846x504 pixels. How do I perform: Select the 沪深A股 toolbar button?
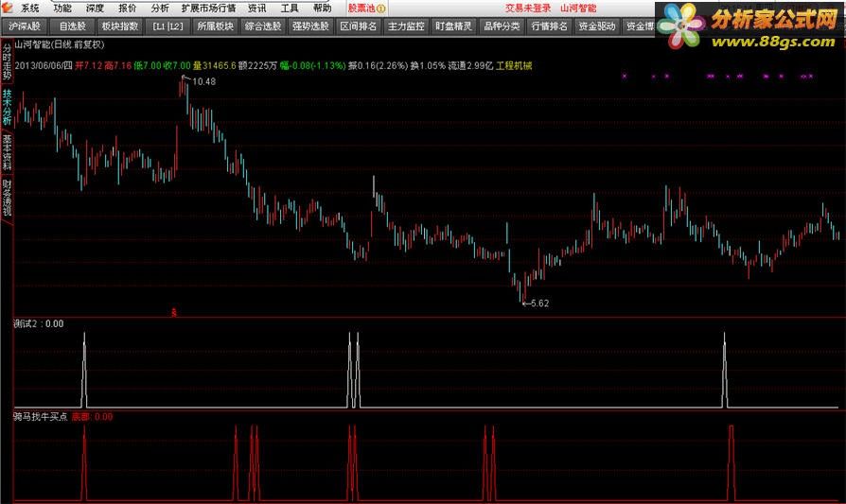(25, 26)
